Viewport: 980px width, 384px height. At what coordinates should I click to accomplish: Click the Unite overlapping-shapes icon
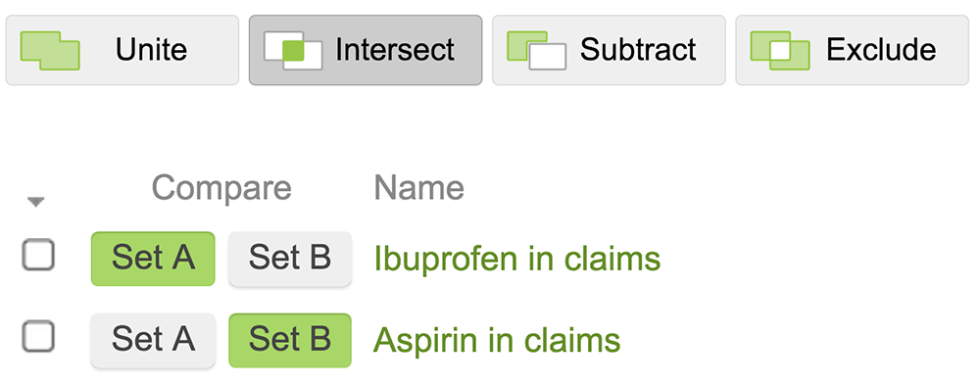click(50, 50)
